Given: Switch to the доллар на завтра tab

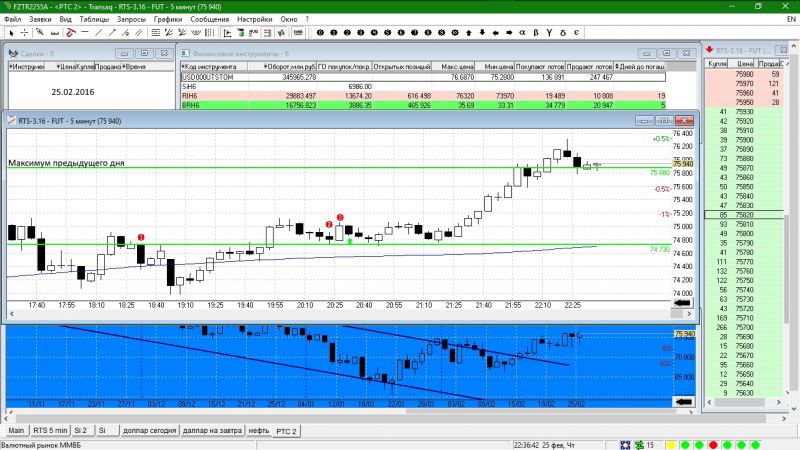Looking at the screenshot, I should 212,431.
